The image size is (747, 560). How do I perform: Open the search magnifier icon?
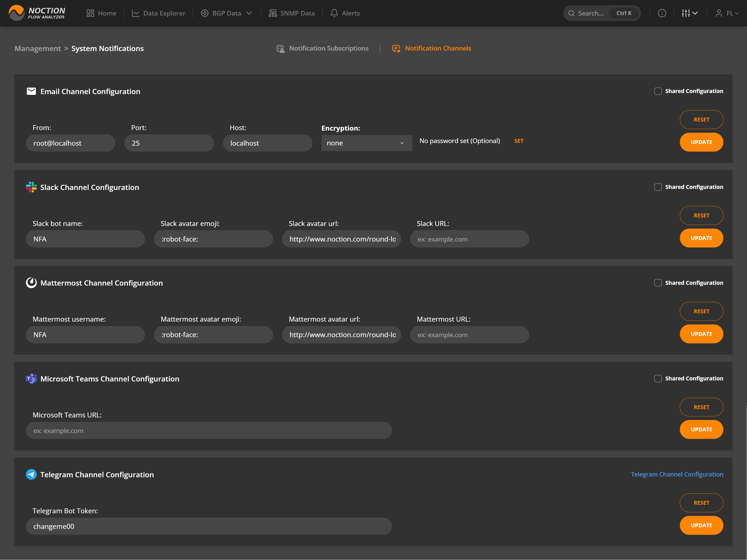[x=571, y=13]
